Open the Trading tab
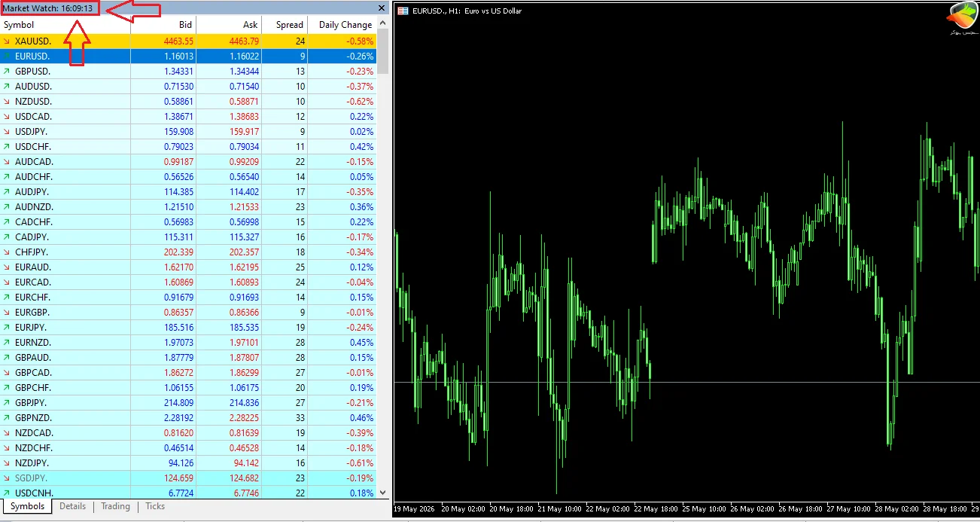 tap(115, 506)
